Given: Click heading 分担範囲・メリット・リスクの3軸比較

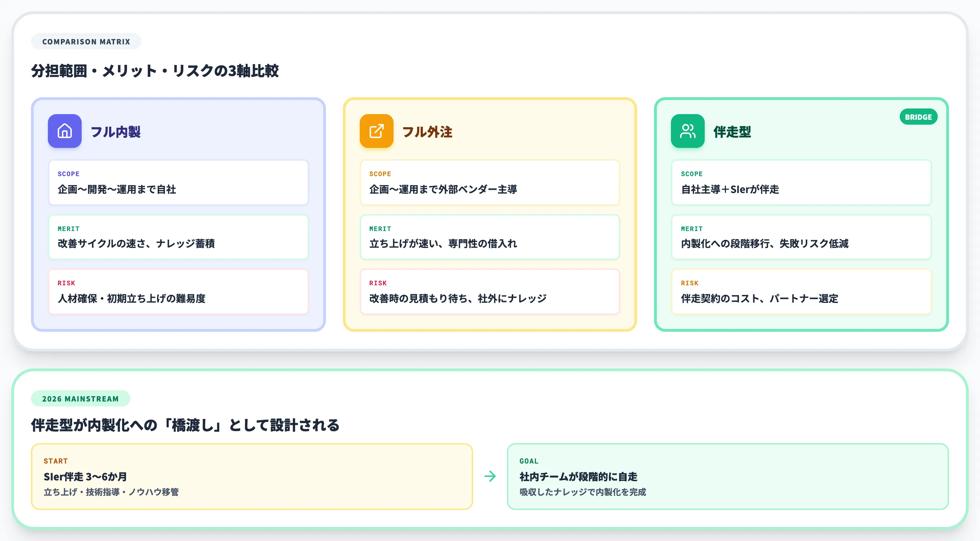Looking at the screenshot, I should point(155,71).
